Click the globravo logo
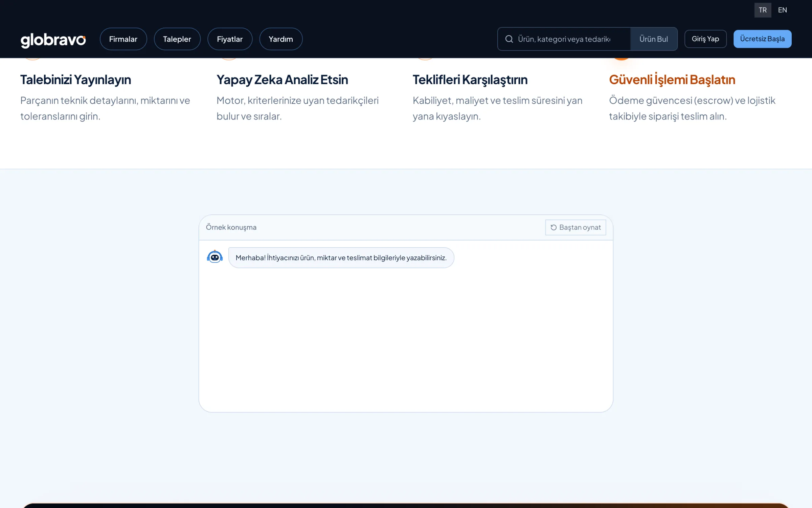The width and height of the screenshot is (812, 508). 53,40
